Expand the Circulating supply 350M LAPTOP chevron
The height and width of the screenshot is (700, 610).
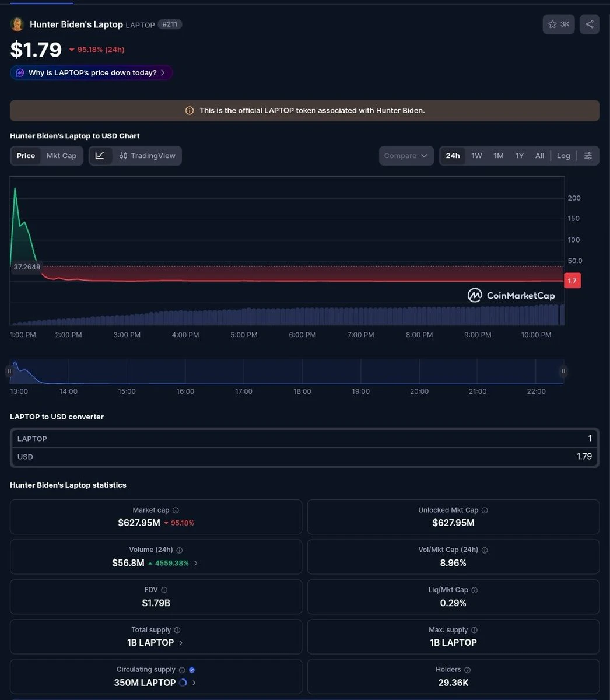click(194, 682)
